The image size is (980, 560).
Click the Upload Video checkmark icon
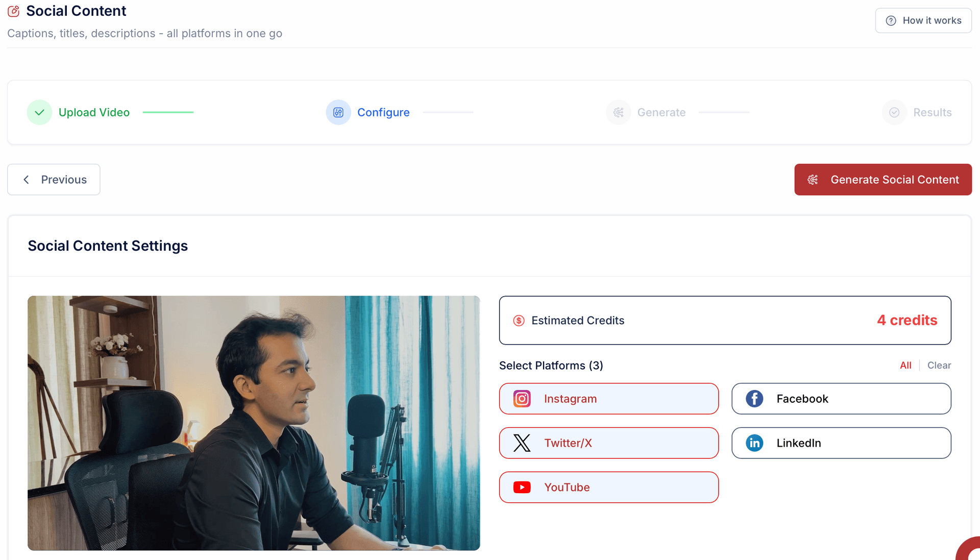[39, 112]
